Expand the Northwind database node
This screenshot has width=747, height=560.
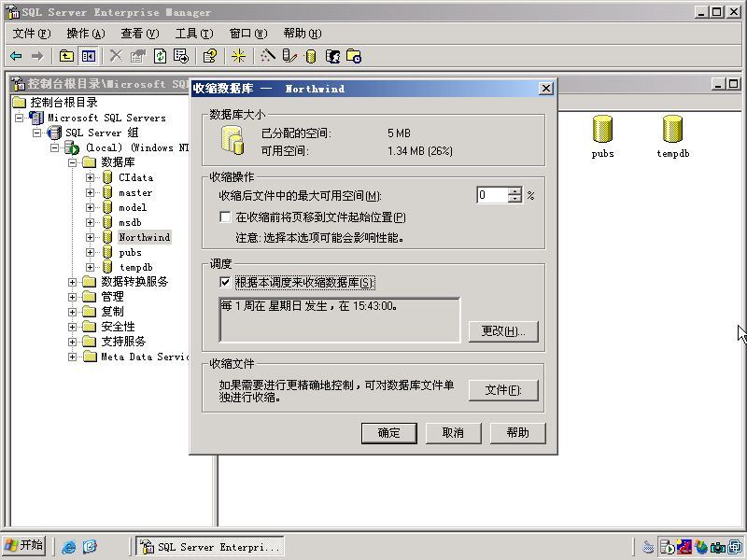90,237
